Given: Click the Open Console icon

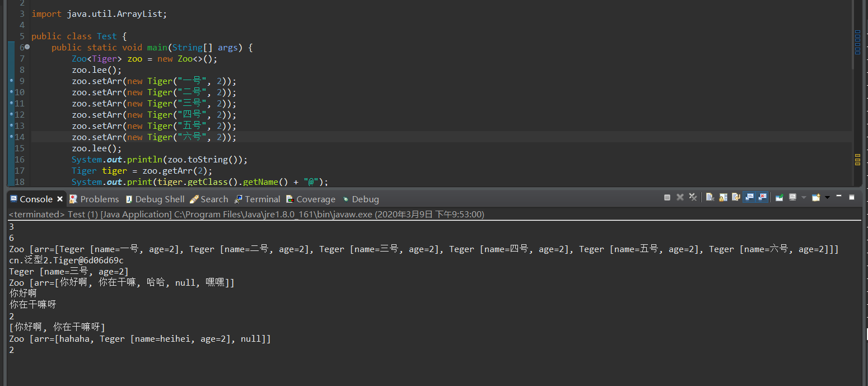Looking at the screenshot, I should (x=816, y=197).
